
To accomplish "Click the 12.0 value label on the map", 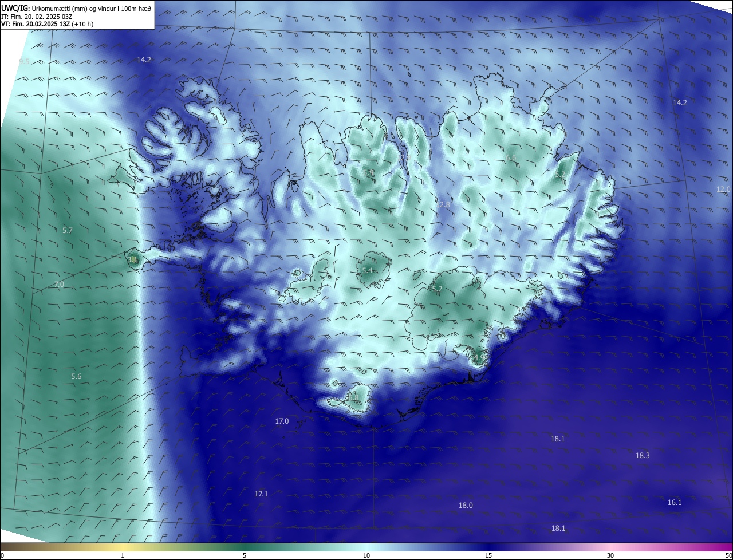I will (723, 190).
